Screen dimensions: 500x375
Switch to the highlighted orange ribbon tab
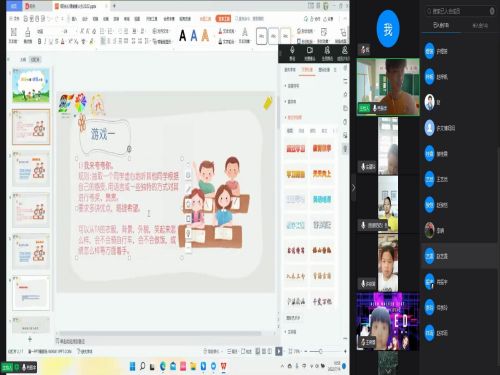click(223, 19)
